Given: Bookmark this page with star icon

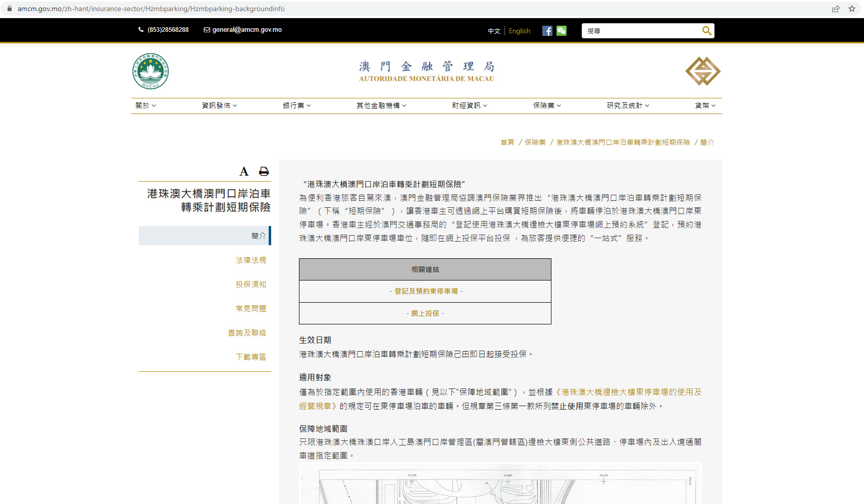Looking at the screenshot, I should [852, 9].
